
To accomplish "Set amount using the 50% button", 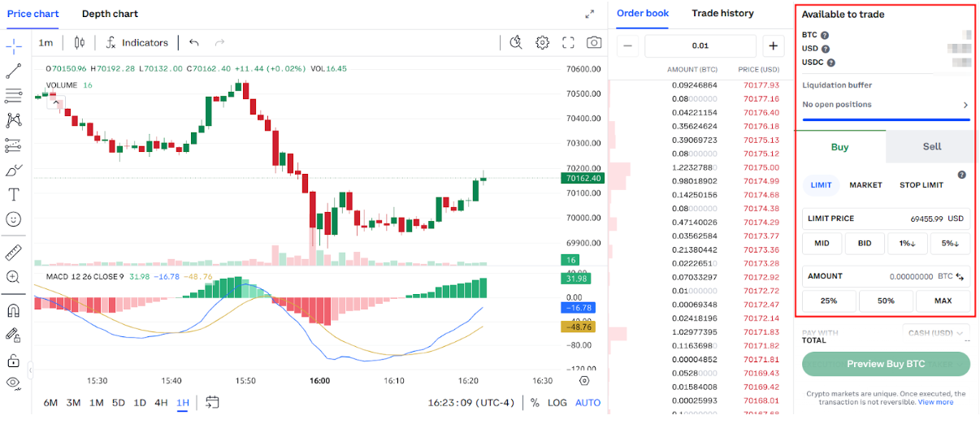I will tap(886, 301).
